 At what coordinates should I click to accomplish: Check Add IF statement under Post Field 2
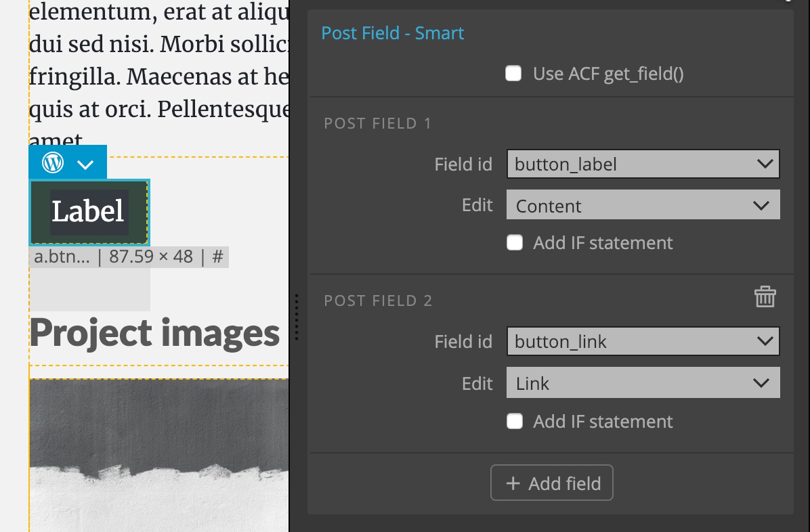(x=515, y=422)
